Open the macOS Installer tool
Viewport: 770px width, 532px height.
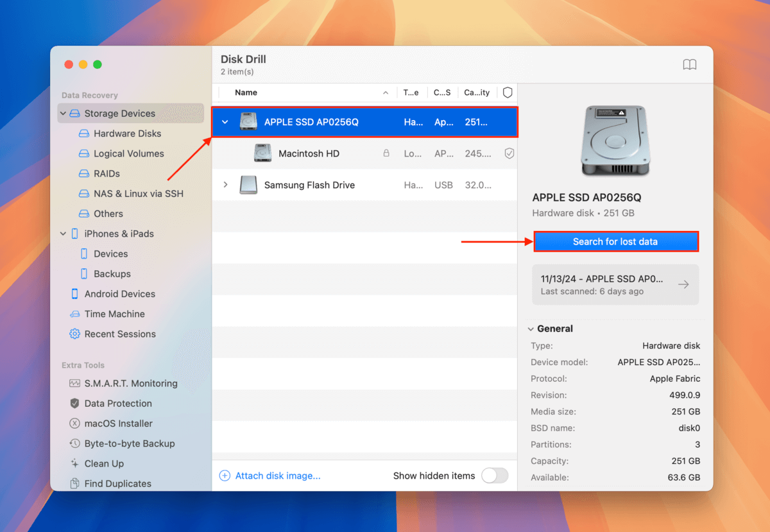tap(119, 424)
